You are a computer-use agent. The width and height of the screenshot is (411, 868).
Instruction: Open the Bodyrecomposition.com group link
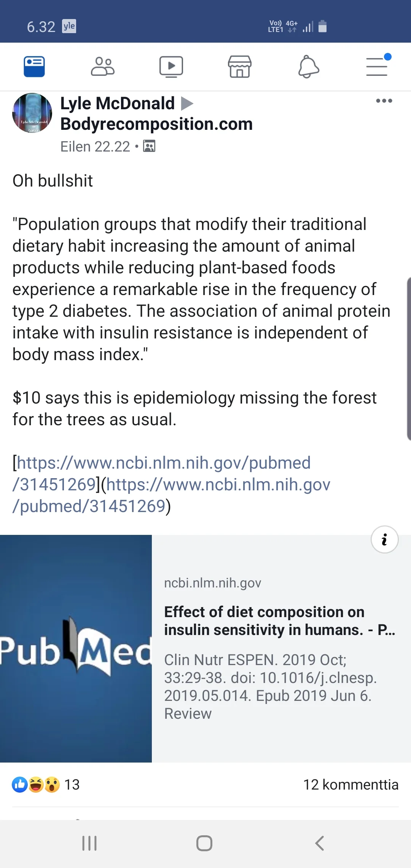156,124
